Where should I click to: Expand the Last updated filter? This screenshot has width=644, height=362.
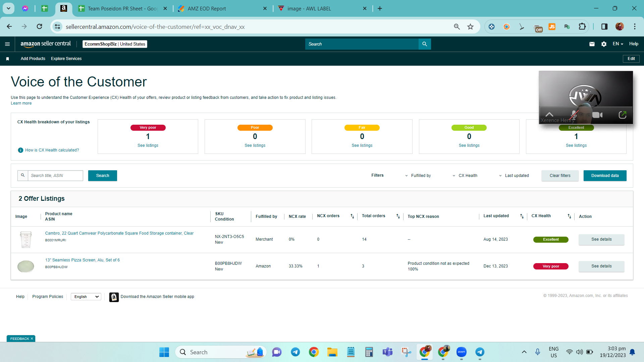514,176
